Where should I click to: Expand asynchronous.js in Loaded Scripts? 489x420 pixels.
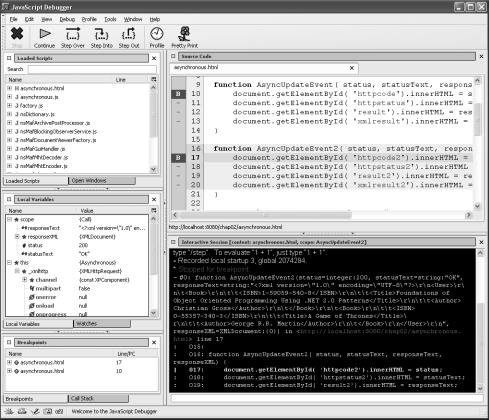[10, 97]
